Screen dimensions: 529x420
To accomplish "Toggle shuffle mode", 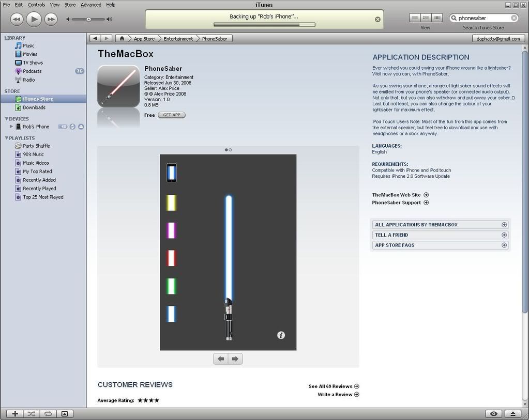I will (32, 414).
